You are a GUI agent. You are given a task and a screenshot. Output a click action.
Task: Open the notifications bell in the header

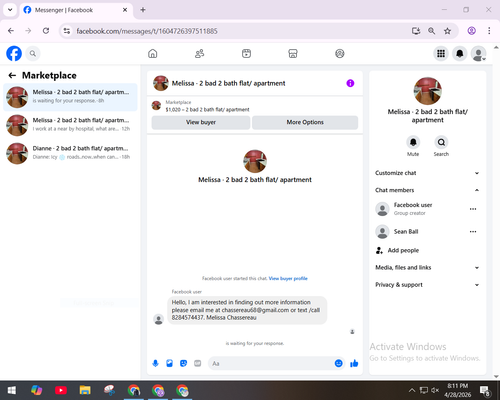[x=460, y=53]
